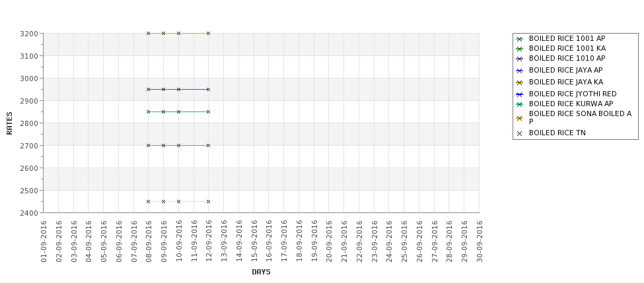Click the RATES y-axis title

[9, 123]
